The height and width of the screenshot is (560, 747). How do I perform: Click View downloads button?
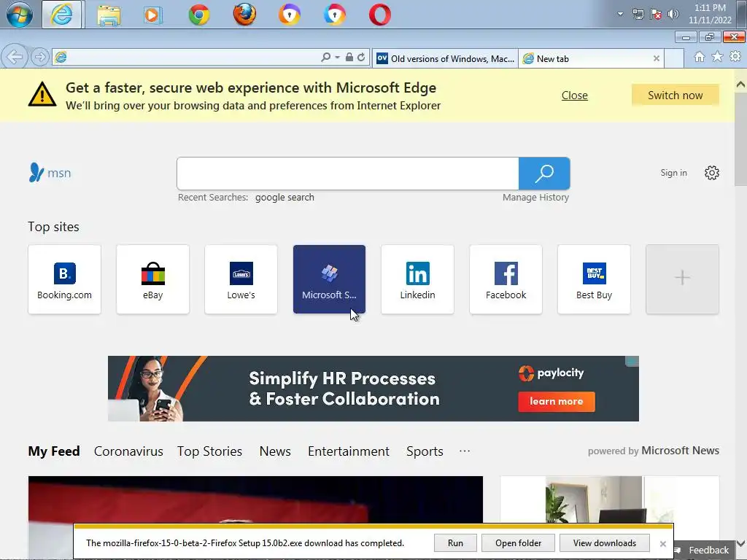[605, 542]
